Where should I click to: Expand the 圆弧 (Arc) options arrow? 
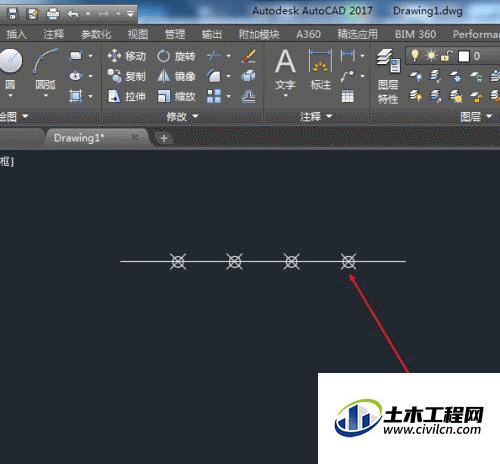coord(46,96)
